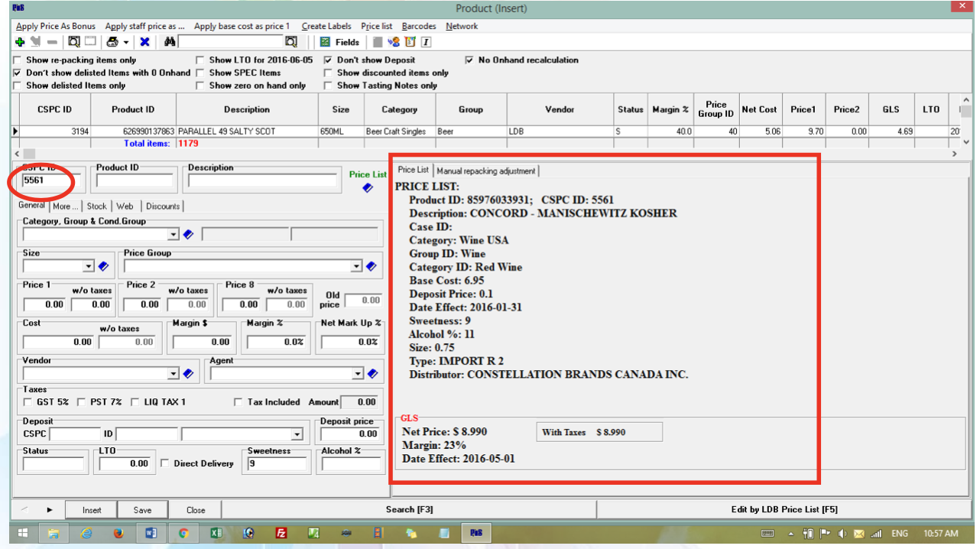Image resolution: width=980 pixels, height=549 pixels.
Task: Click the blue X delete icon in toolbar
Action: coord(144,42)
